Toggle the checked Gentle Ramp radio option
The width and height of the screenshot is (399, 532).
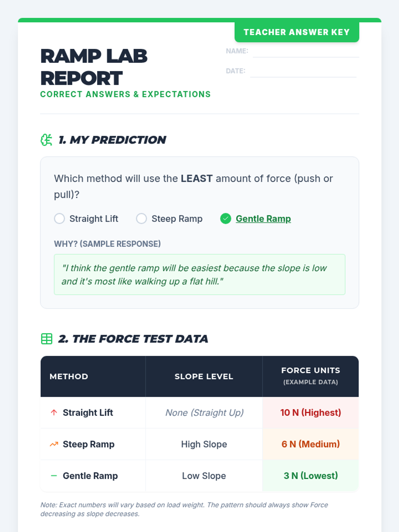(225, 219)
